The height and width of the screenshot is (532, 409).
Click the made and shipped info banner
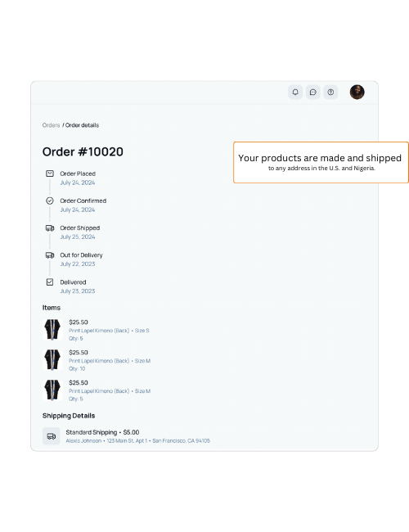[321, 163]
